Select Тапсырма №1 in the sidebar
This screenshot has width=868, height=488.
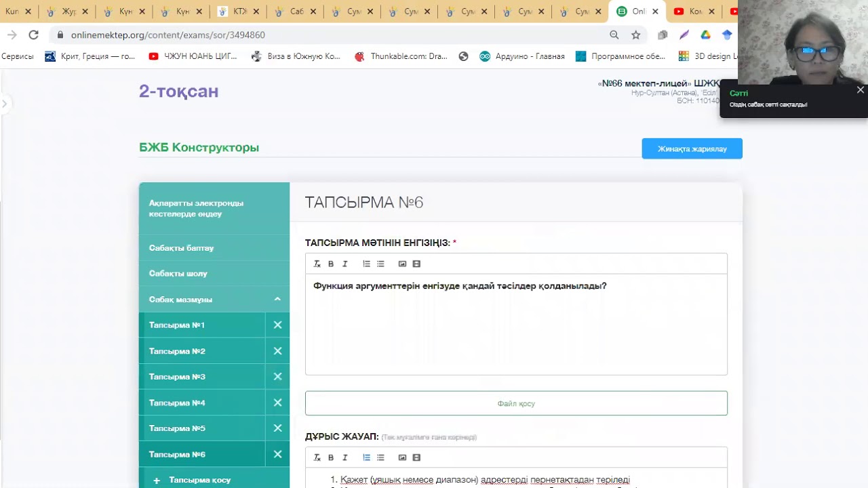202,325
